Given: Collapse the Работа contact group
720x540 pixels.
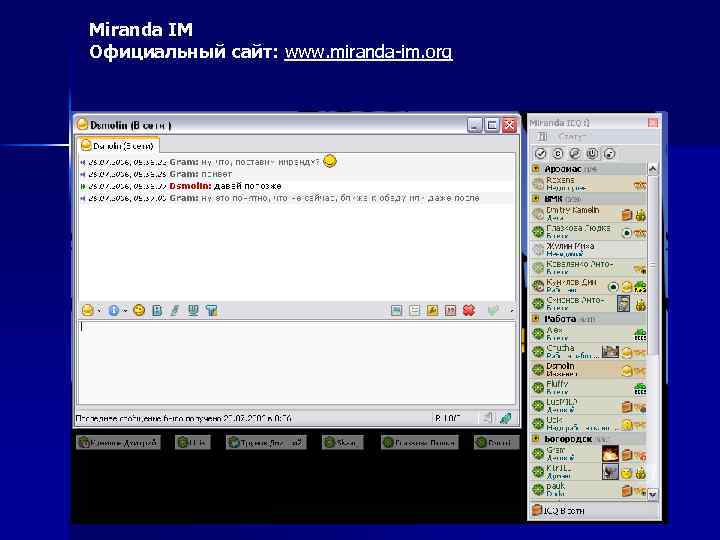Looking at the screenshot, I should click(536, 319).
